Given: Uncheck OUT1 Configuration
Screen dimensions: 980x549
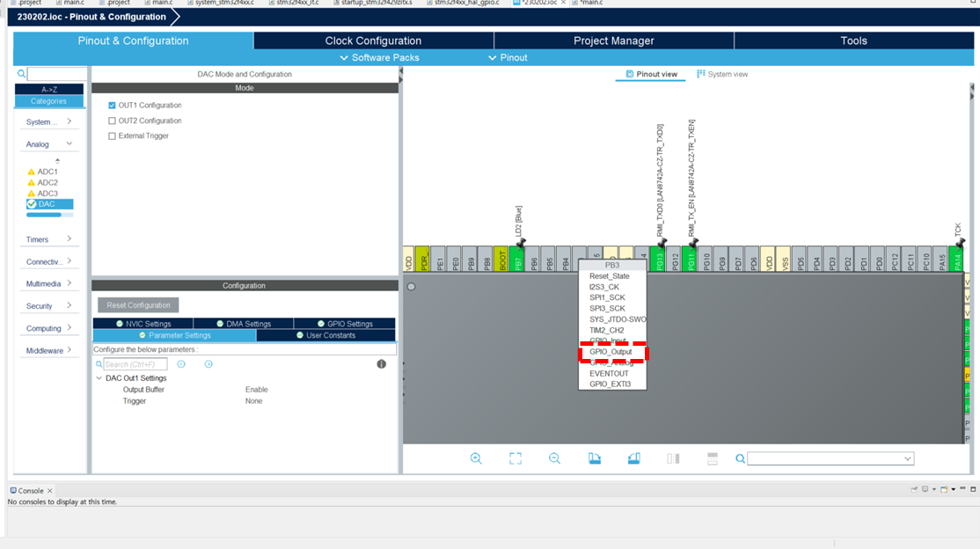Looking at the screenshot, I should (112, 105).
